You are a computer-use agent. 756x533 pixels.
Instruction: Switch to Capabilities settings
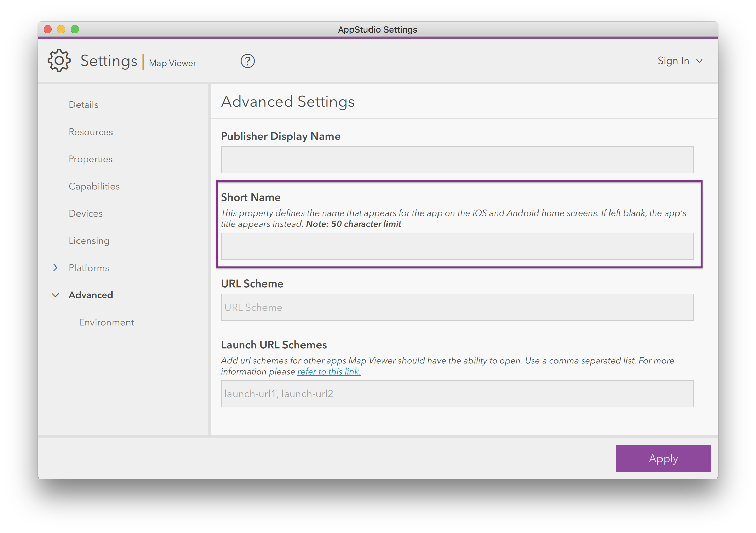[x=94, y=186]
